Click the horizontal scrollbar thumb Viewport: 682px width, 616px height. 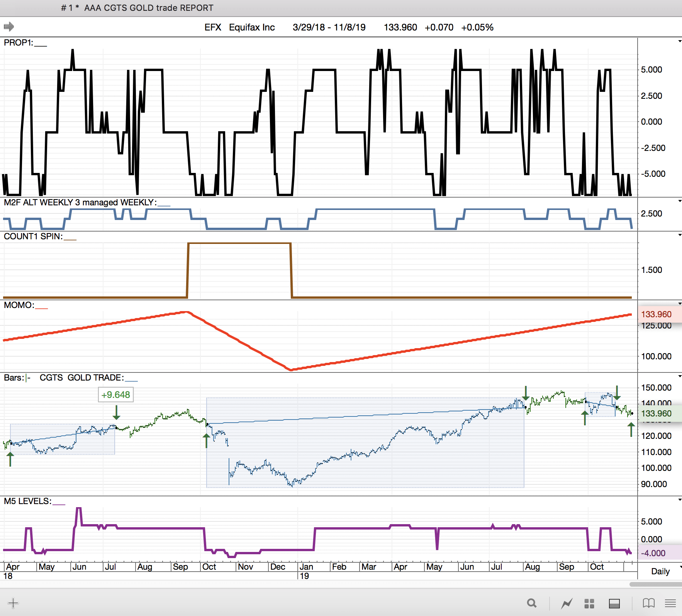[x=655, y=584]
